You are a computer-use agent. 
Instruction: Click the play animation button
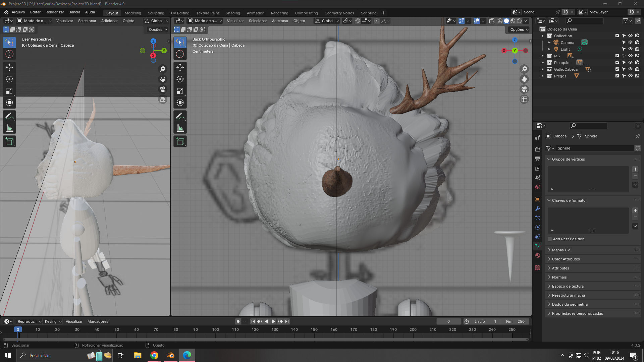click(273, 321)
